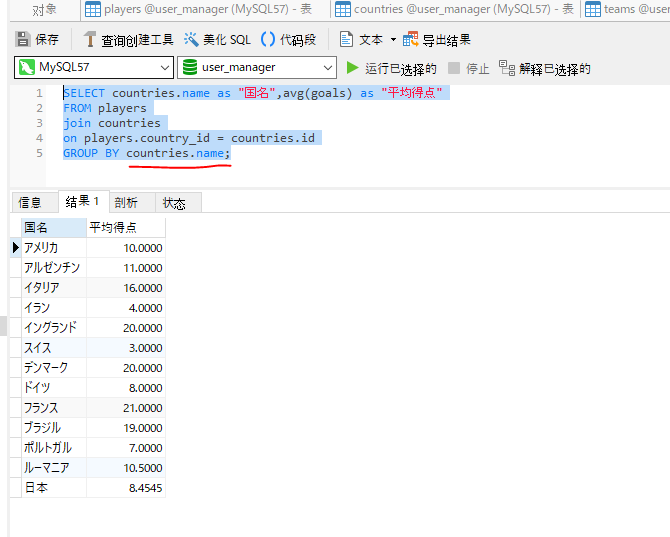The image size is (670, 537).
Task: Click the 21.0000 average value cell
Action: [126, 408]
